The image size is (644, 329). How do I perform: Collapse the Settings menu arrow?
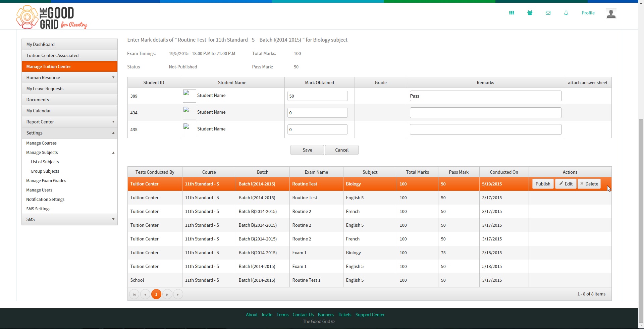(x=113, y=133)
